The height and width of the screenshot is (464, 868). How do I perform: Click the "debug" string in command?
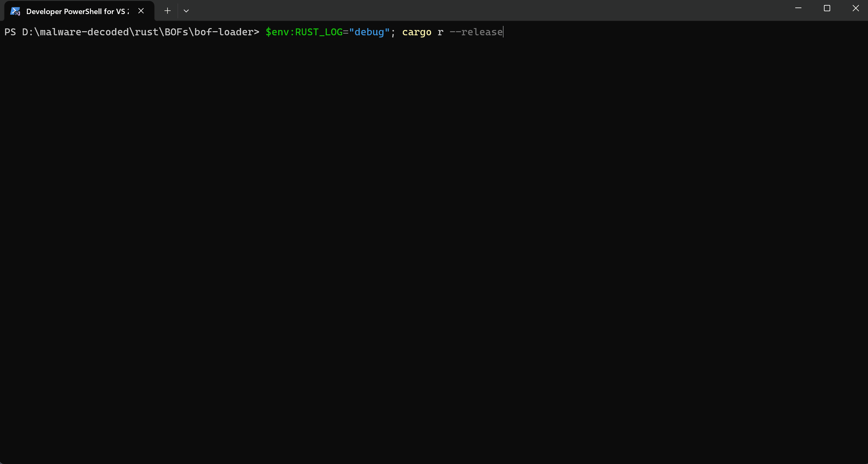pyautogui.click(x=369, y=32)
